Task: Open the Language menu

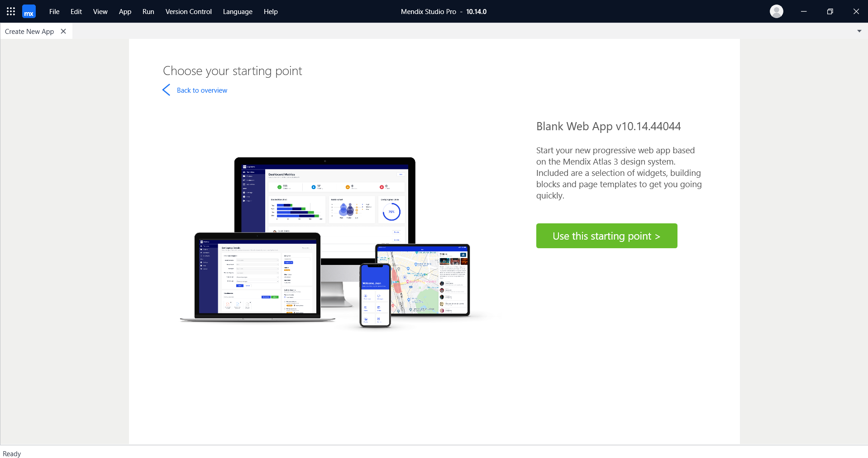Action: [237, 12]
